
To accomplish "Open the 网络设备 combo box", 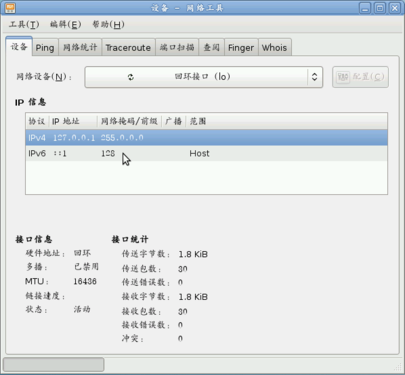I will pyautogui.click(x=204, y=77).
